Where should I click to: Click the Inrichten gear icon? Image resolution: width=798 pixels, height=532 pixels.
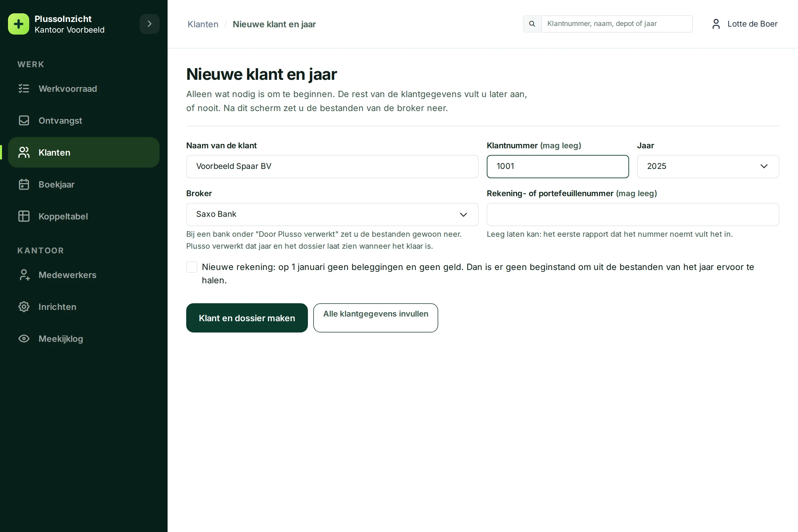24,307
